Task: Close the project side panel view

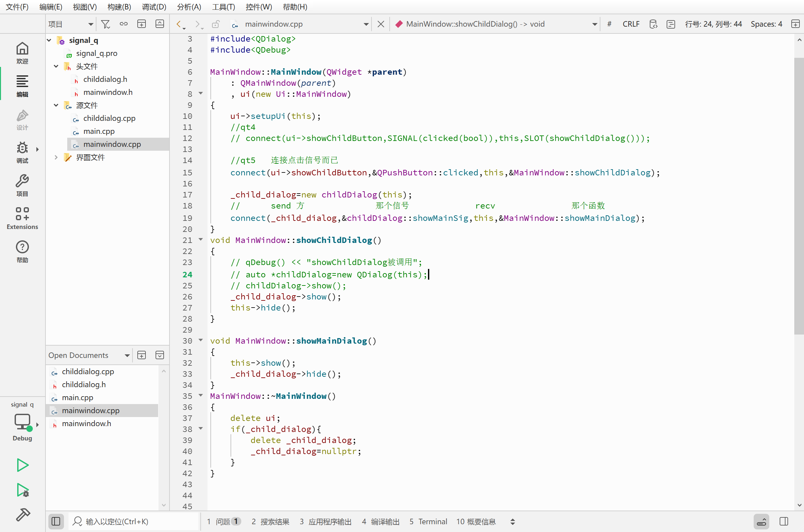Action: coord(159,24)
